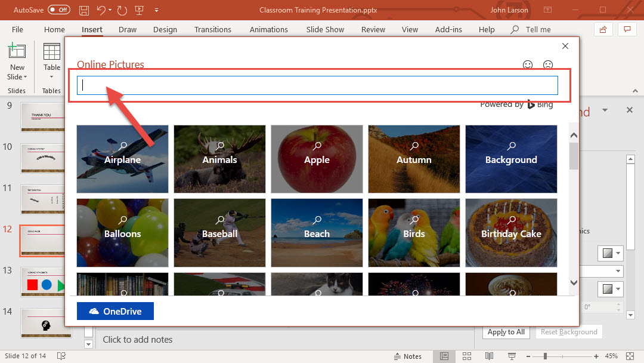This screenshot has width=644, height=363.
Task: Click the sad face feedback icon
Action: click(547, 65)
